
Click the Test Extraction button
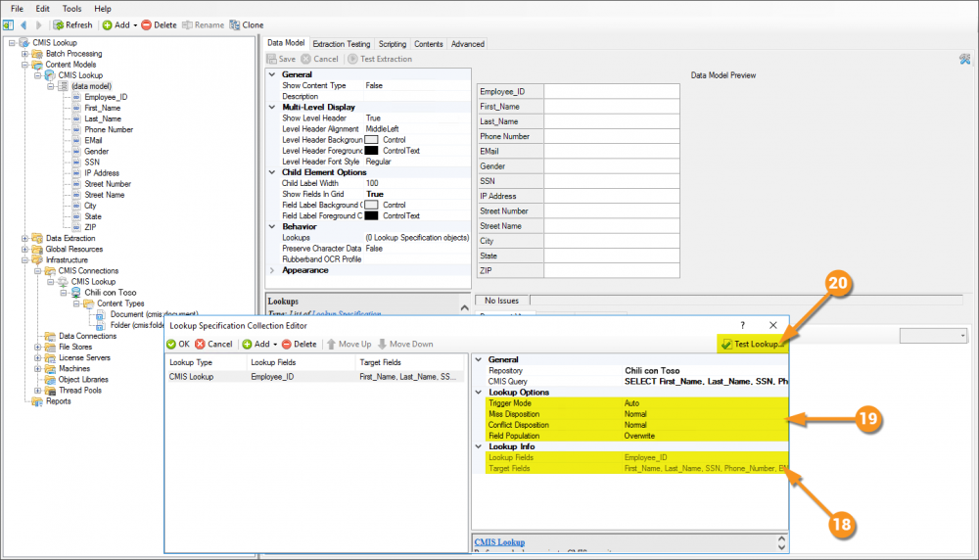[380, 59]
